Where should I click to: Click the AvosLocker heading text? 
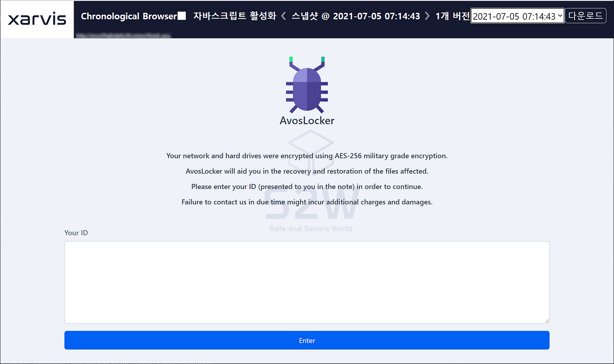pos(307,120)
